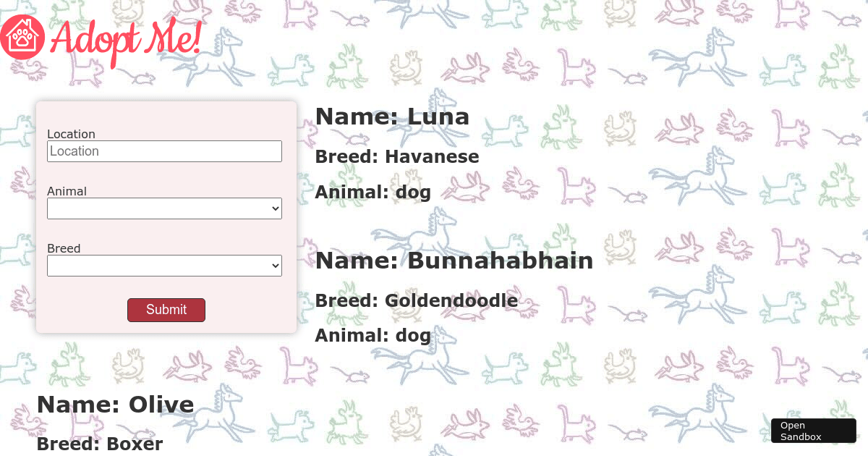The height and width of the screenshot is (456, 868).
Task: Expand the Breed select box
Action: coord(164,266)
